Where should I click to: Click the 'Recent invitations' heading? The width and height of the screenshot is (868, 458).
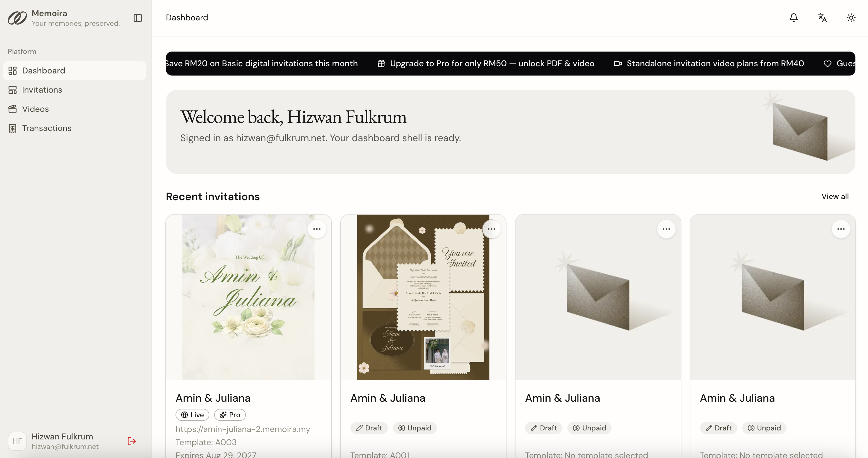(x=213, y=197)
